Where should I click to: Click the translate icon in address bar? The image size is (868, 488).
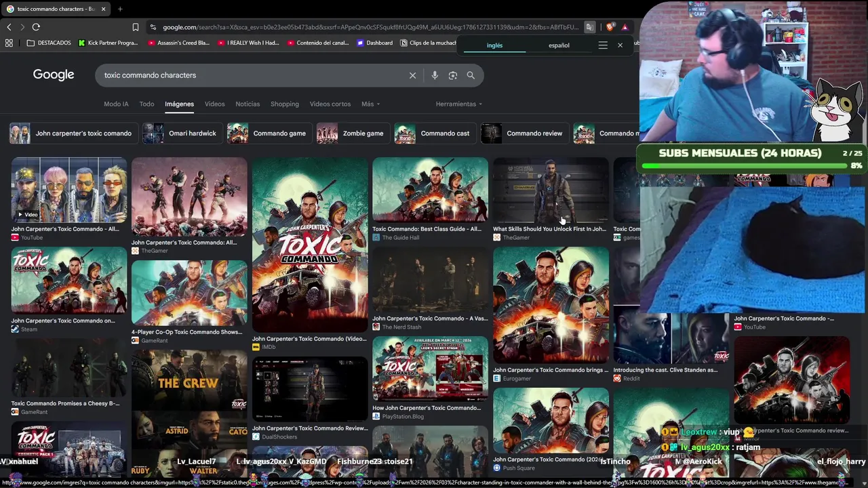click(590, 27)
